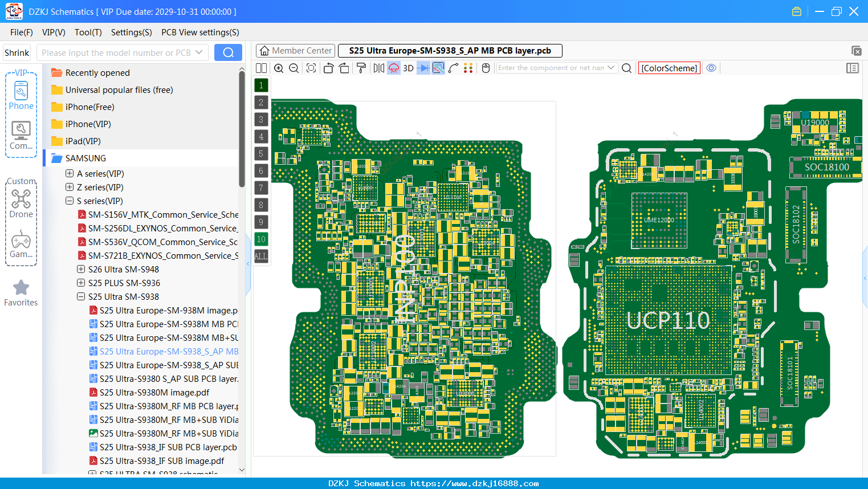The image size is (868, 489).
Task: Expand the A series(VIP) node
Action: 70,173
